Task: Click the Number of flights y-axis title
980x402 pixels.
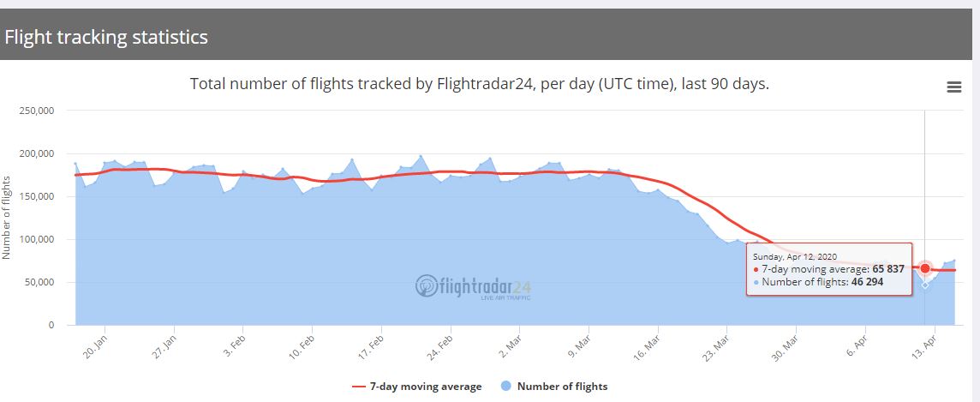Action: [x=7, y=217]
